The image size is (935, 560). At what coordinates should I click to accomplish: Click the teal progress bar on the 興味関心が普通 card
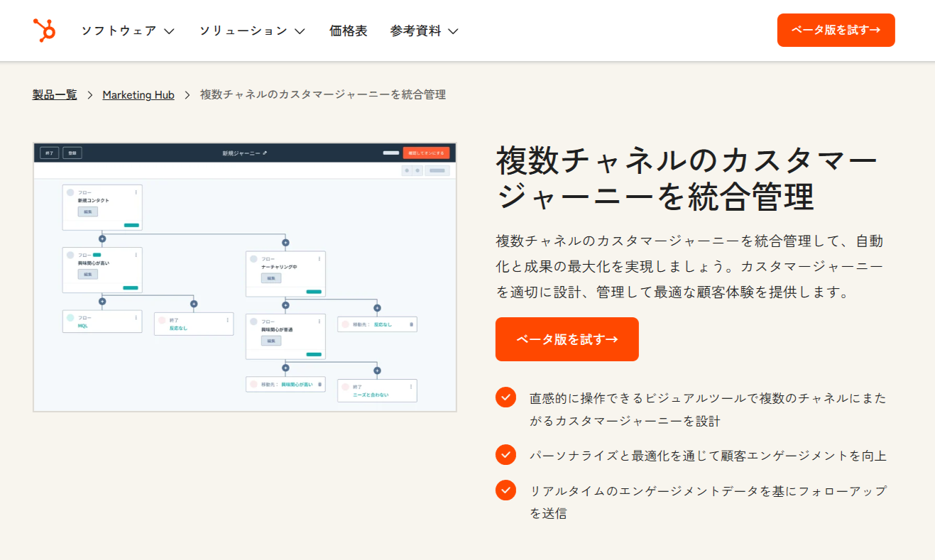tap(313, 355)
